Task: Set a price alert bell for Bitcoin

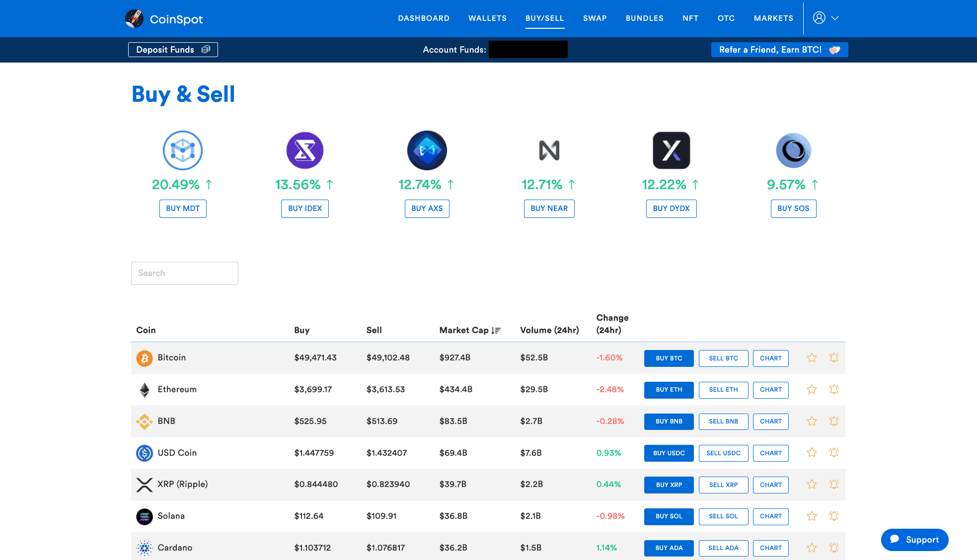Action: 834,357
